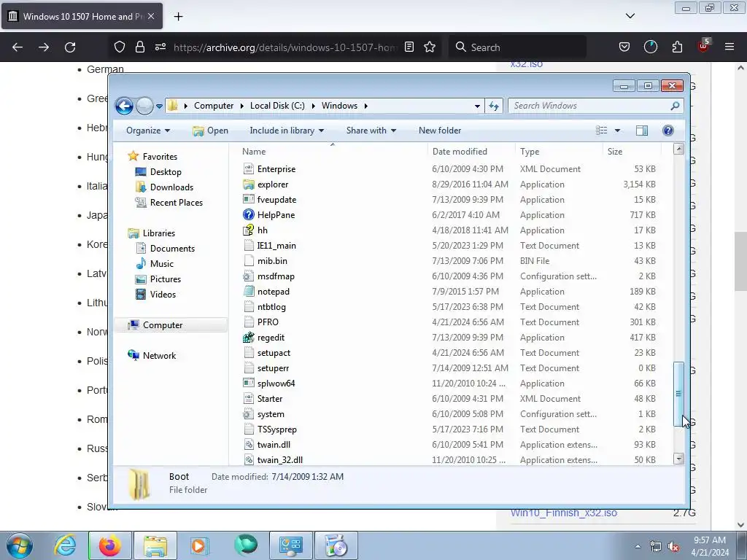Select Music library
The image size is (747, 560).
pyautogui.click(x=161, y=264)
